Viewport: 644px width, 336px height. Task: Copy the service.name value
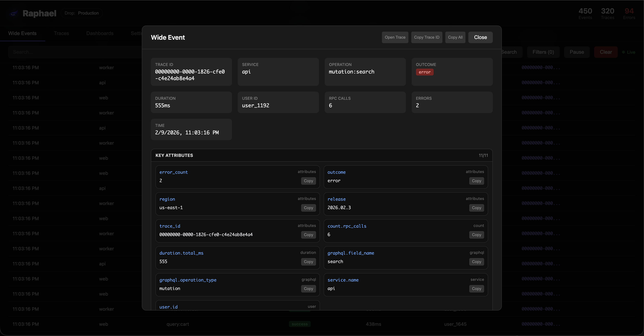(476, 289)
